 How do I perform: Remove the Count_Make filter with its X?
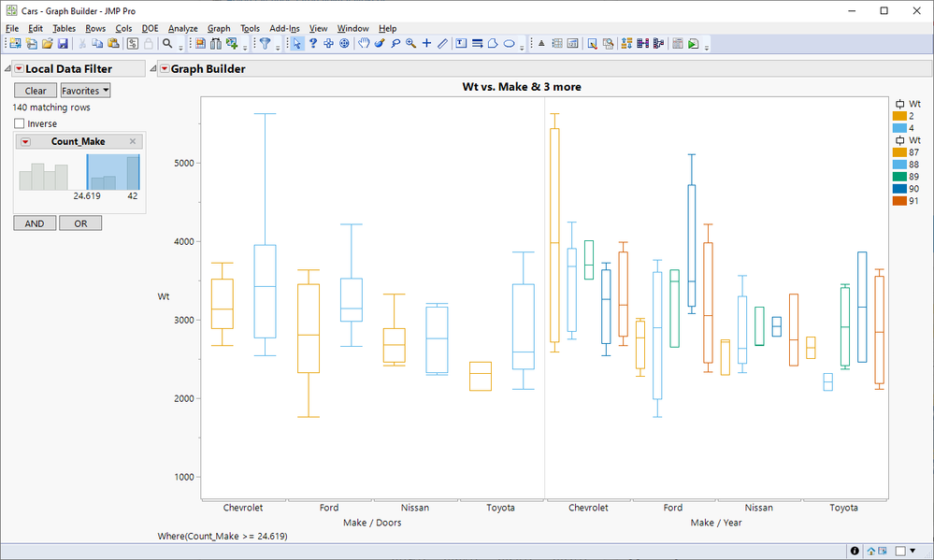coord(133,141)
